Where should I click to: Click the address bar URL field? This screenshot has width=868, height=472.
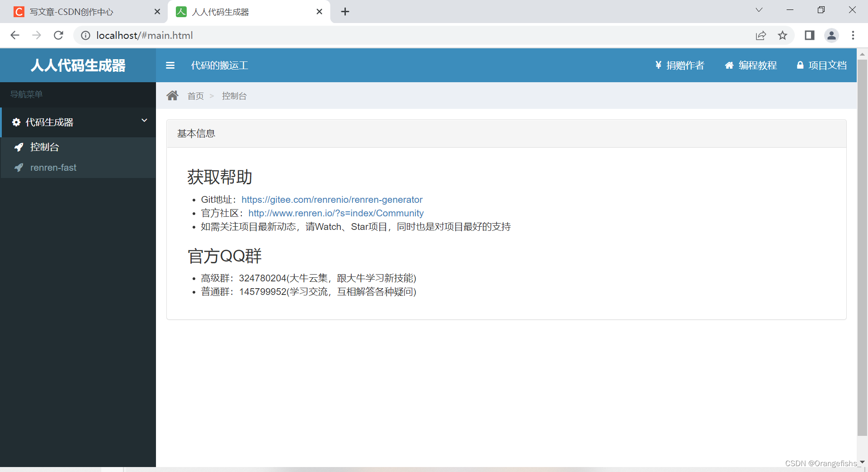145,35
